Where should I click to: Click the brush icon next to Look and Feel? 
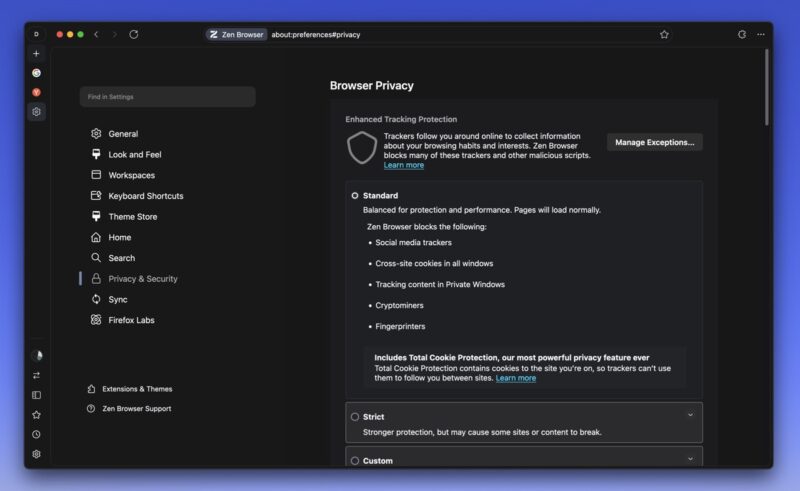click(96, 154)
